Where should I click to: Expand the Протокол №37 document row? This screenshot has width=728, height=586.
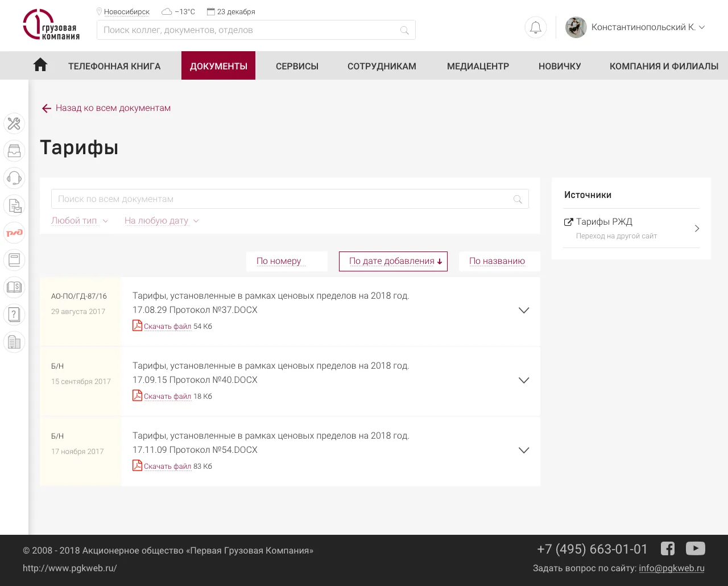point(524,311)
